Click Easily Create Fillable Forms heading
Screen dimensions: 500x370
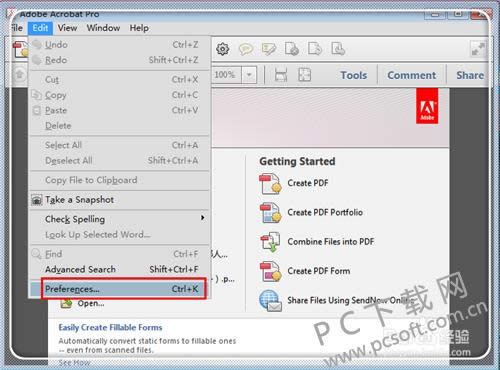tap(110, 328)
